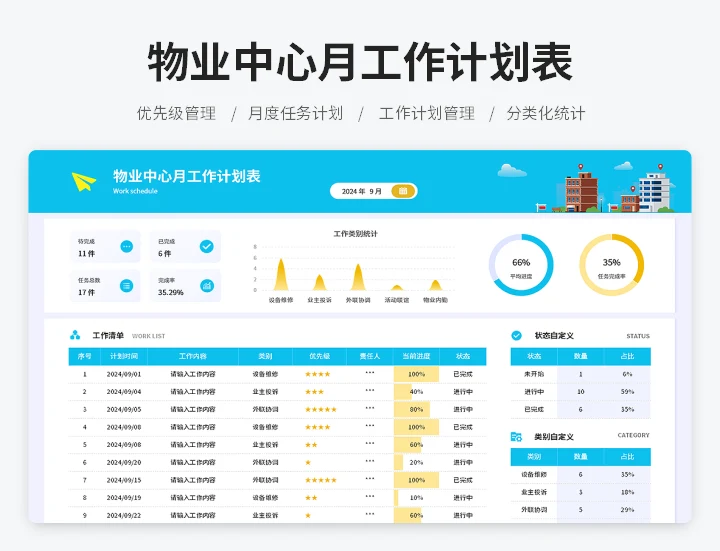Click 请输入工作内容 cell in row 3

[x=193, y=410]
